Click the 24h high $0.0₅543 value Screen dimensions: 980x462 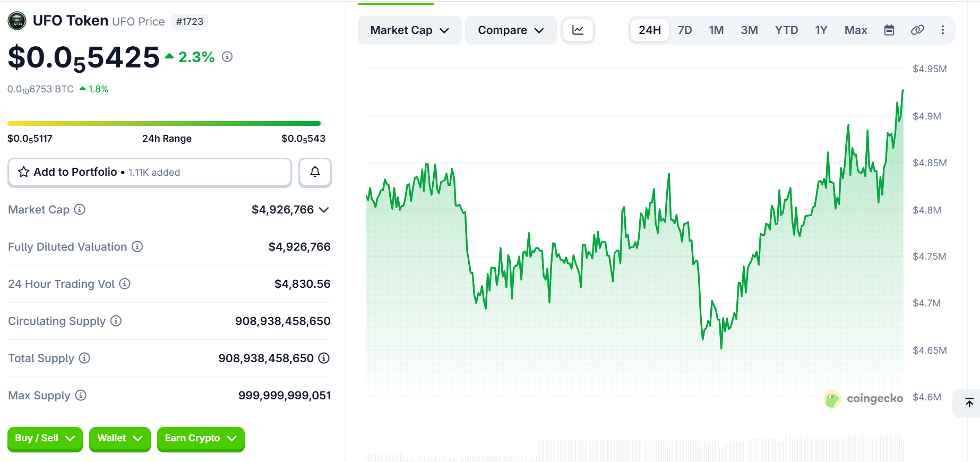coord(303,139)
